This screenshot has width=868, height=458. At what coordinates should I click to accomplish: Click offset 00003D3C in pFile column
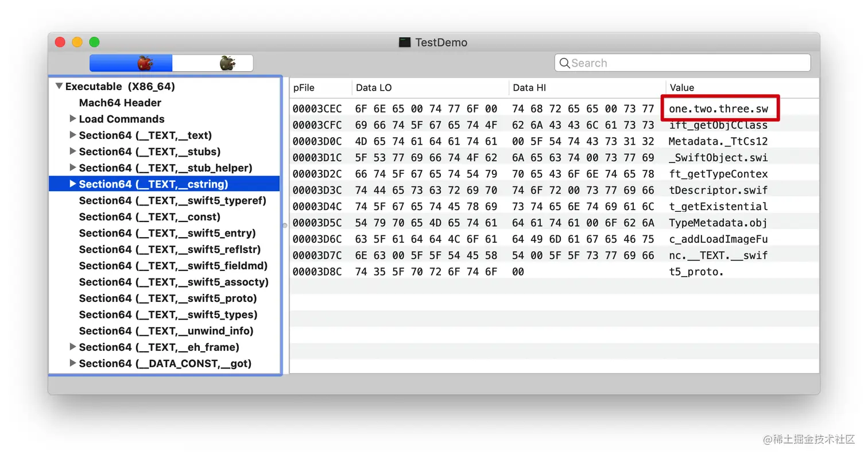pos(317,190)
